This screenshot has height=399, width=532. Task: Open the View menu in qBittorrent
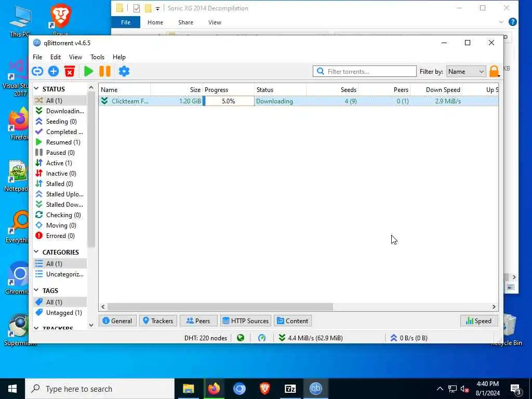tap(75, 57)
